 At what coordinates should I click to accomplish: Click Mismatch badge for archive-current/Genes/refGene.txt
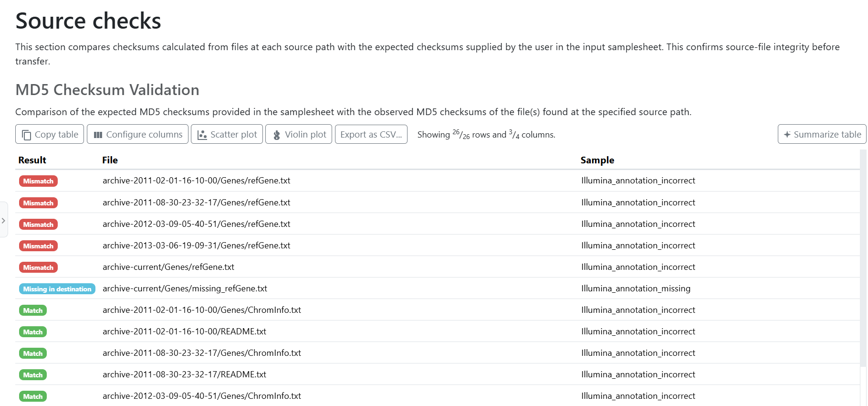pyautogui.click(x=38, y=267)
